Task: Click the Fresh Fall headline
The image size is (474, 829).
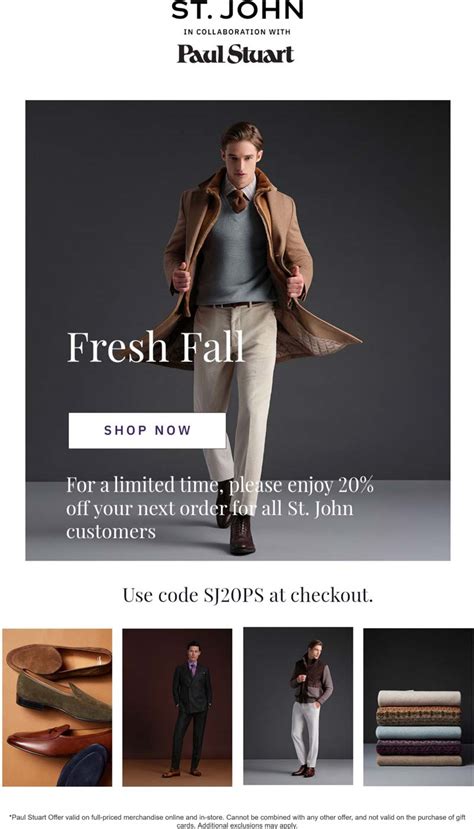Action: (156, 347)
